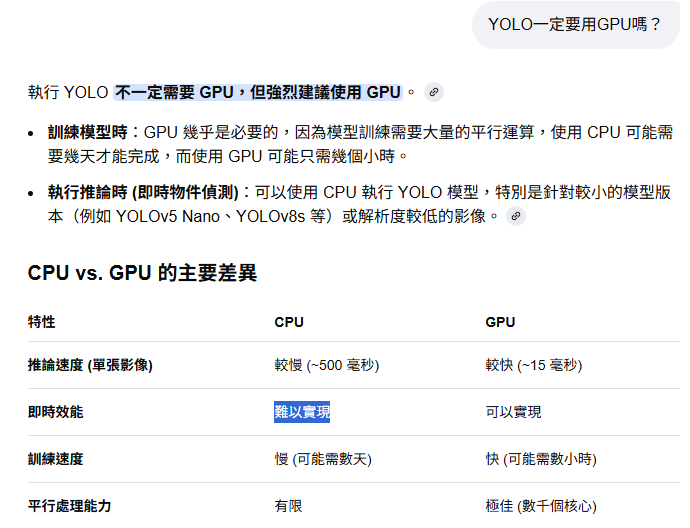The width and height of the screenshot is (690, 528).
Task: Select the '特性' table column header
Action: point(42,322)
